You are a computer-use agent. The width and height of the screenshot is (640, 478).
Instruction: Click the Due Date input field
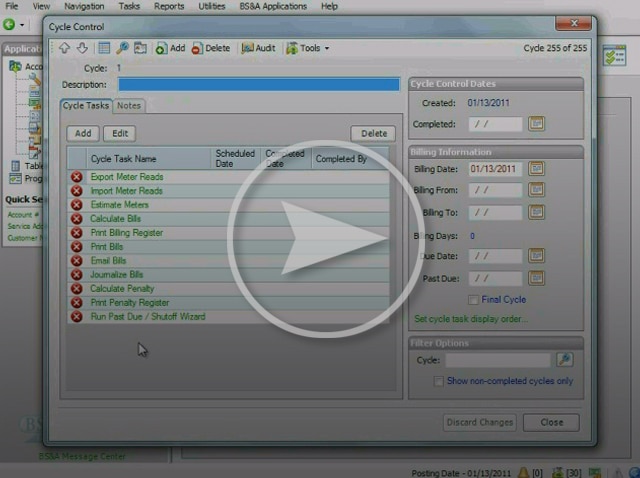(x=495, y=256)
